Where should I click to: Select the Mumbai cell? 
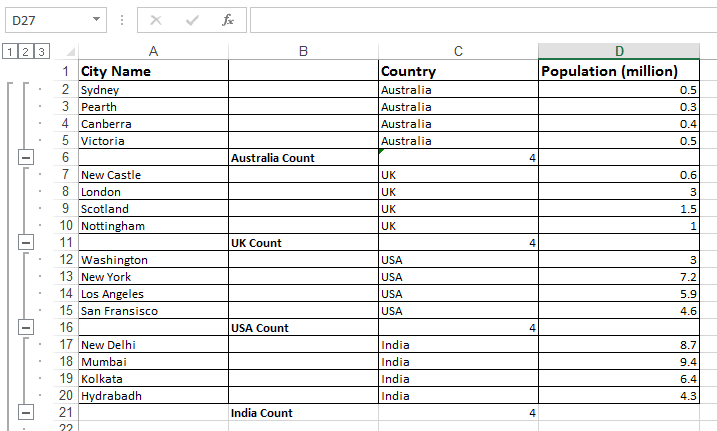pyautogui.click(x=154, y=362)
